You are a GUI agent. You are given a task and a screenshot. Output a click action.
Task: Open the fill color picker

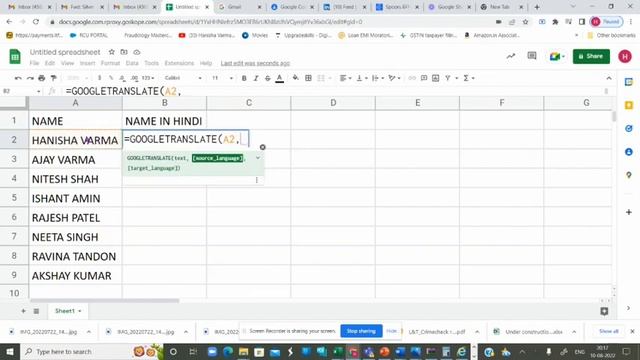(x=296, y=78)
